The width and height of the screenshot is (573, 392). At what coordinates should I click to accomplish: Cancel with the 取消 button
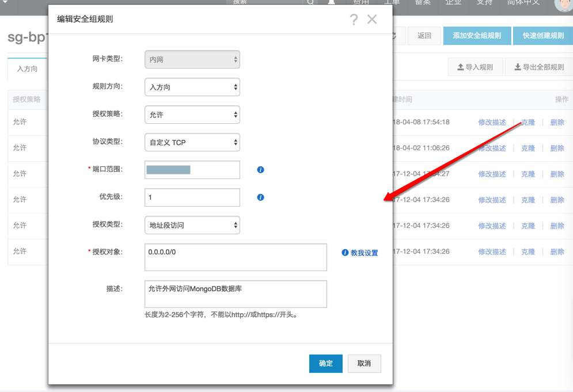coord(365,363)
